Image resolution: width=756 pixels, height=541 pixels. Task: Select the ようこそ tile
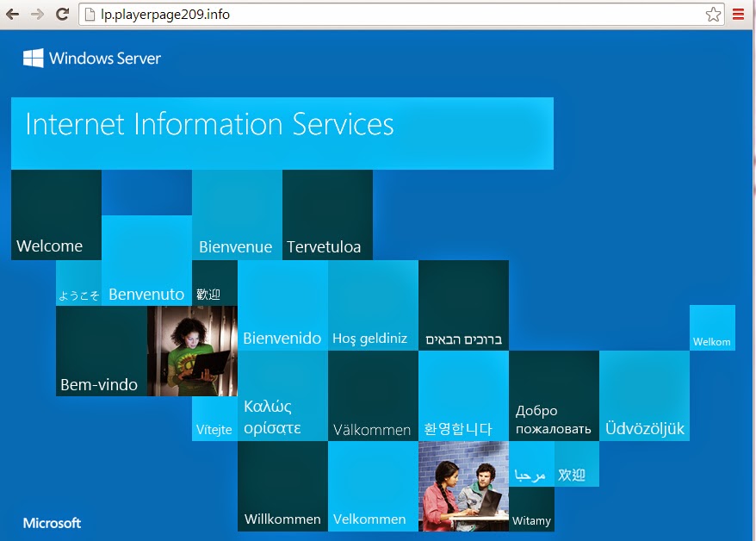(78, 283)
